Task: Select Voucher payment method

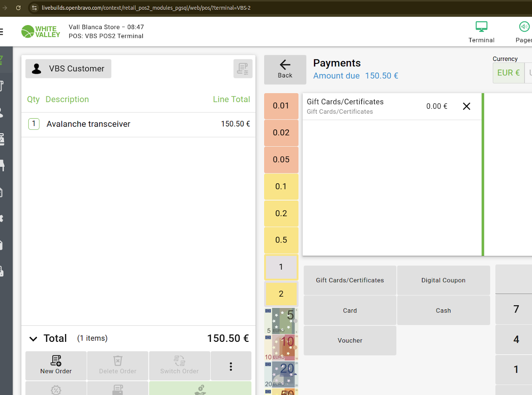Action: (x=350, y=341)
